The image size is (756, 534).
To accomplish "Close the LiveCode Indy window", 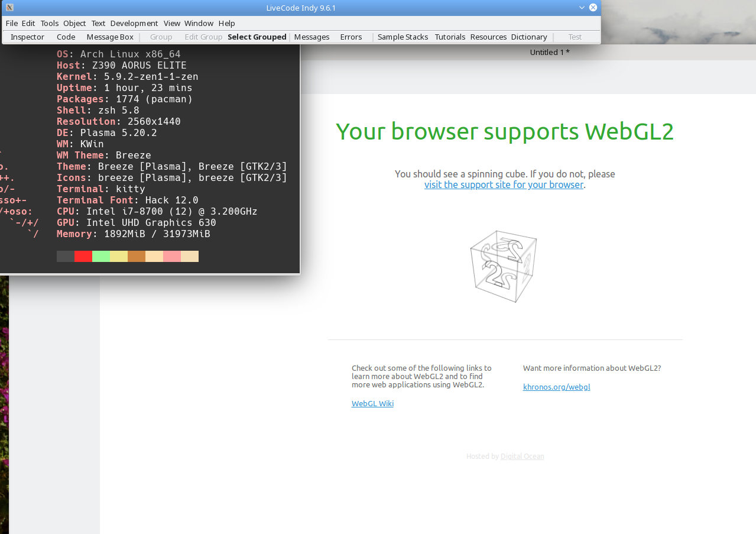I will [593, 8].
